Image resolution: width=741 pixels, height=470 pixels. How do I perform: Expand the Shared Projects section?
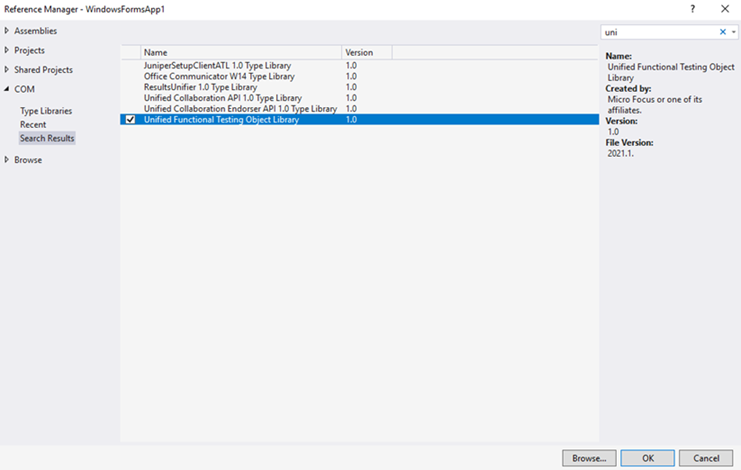point(8,70)
